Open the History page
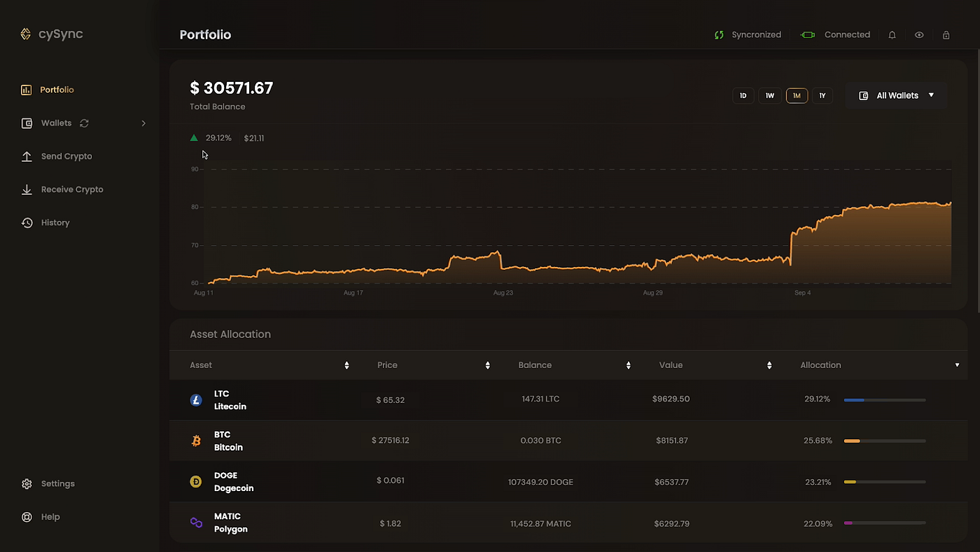Screen dimensions: 980x552 click(x=55, y=223)
